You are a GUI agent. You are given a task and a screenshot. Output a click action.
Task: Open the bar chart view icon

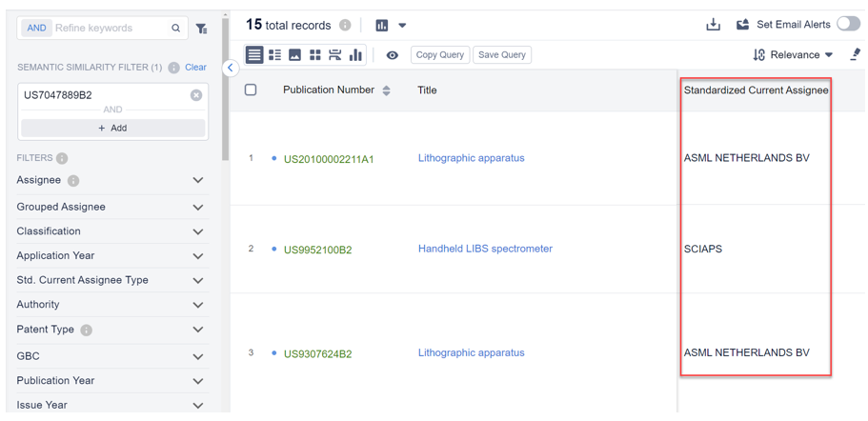[355, 55]
